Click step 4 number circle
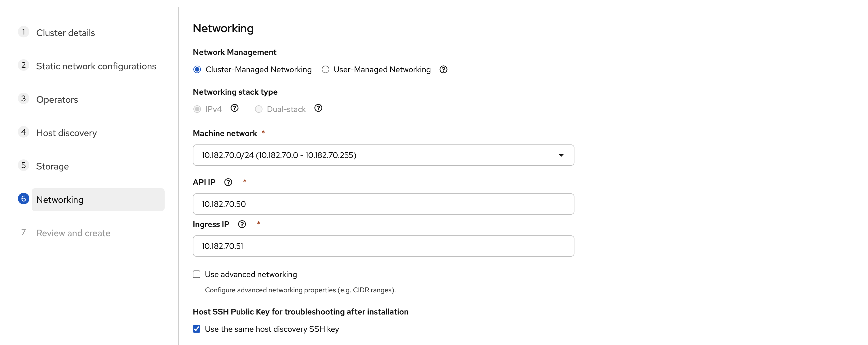 pyautogui.click(x=24, y=132)
